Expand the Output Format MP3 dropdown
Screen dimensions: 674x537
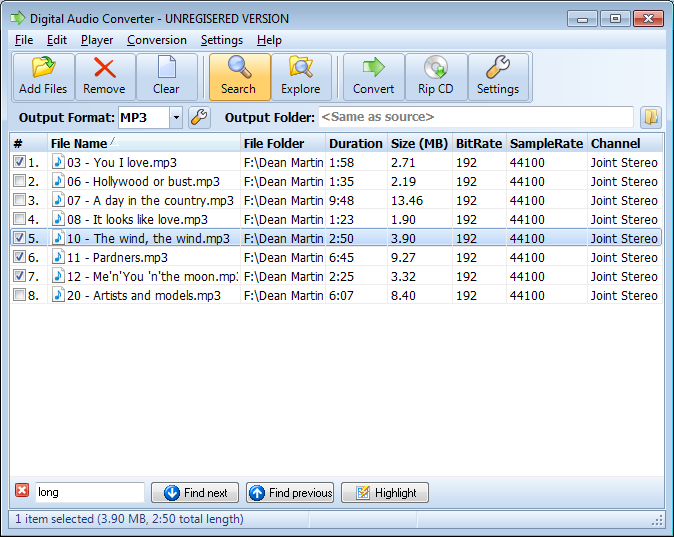(x=176, y=118)
